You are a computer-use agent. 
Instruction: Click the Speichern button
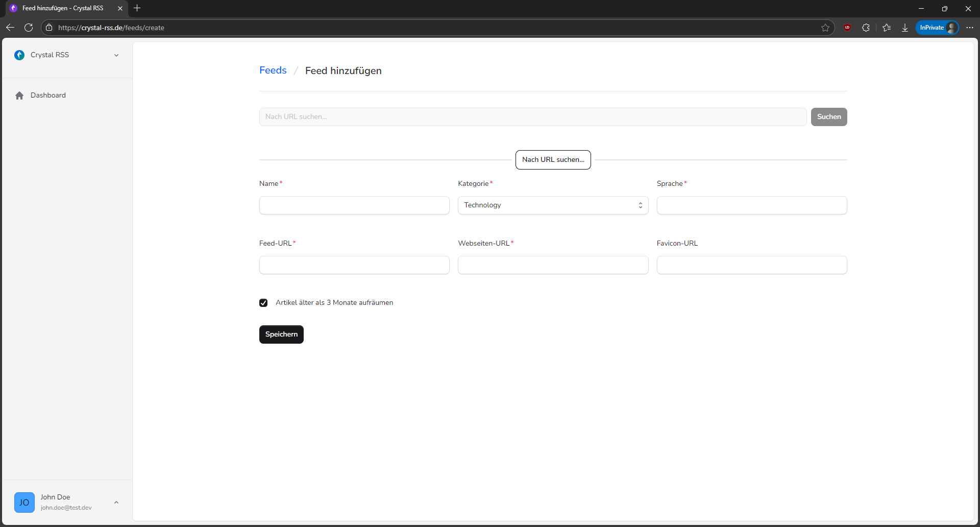pyautogui.click(x=281, y=334)
